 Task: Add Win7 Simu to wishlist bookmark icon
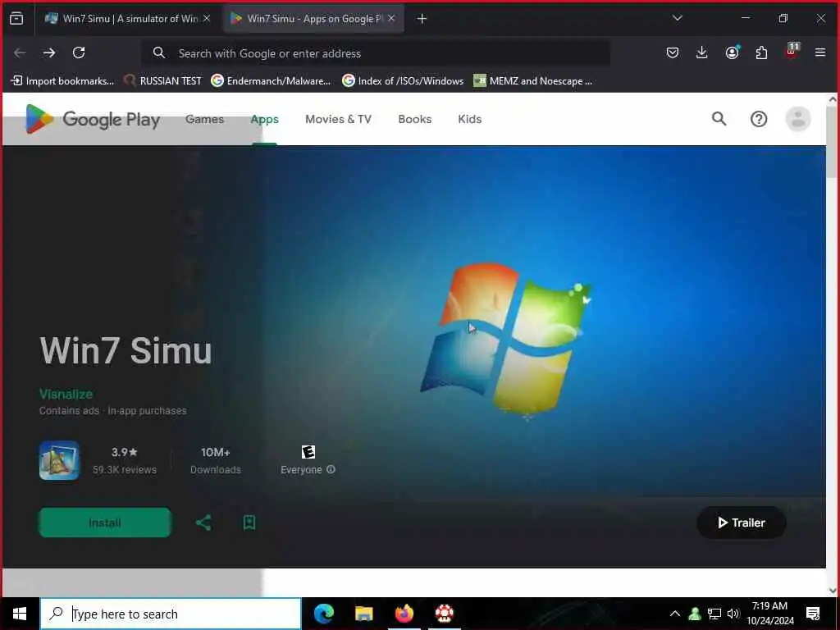tap(249, 523)
